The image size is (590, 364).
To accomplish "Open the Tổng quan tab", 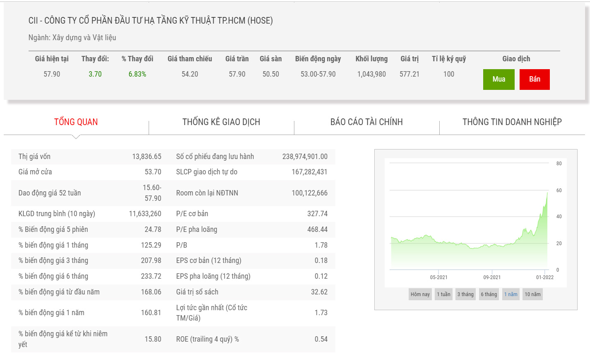I will 76,122.
